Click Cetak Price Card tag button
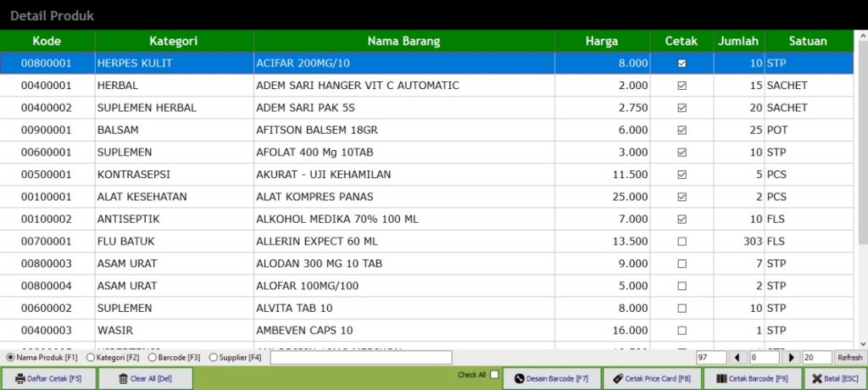Image resolution: width=868 pixels, height=390 pixels. (651, 378)
